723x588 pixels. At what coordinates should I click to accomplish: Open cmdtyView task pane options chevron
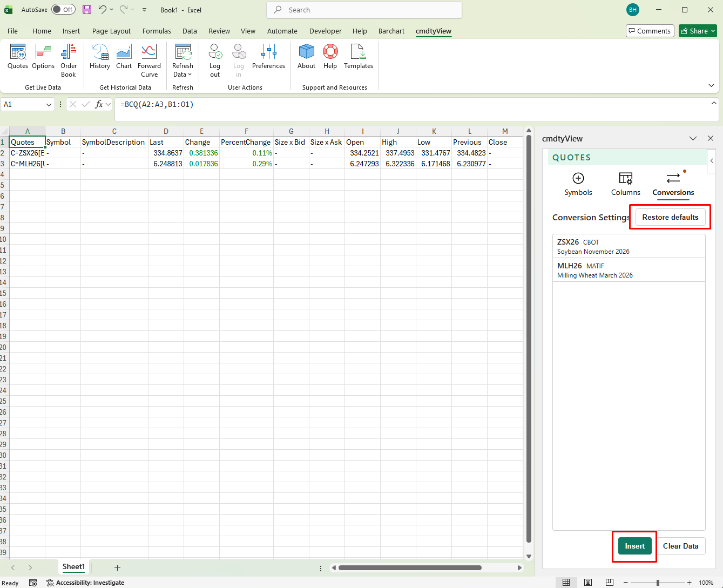[693, 139]
